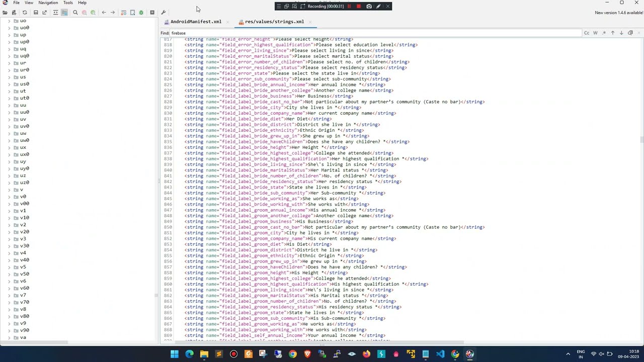Open the Navigation menu

[x=48, y=3]
